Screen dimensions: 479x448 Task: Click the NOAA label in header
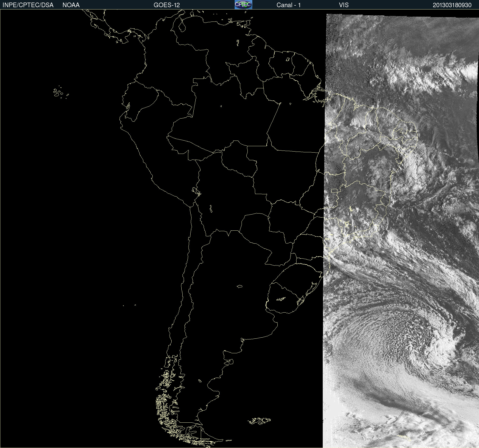click(x=71, y=5)
